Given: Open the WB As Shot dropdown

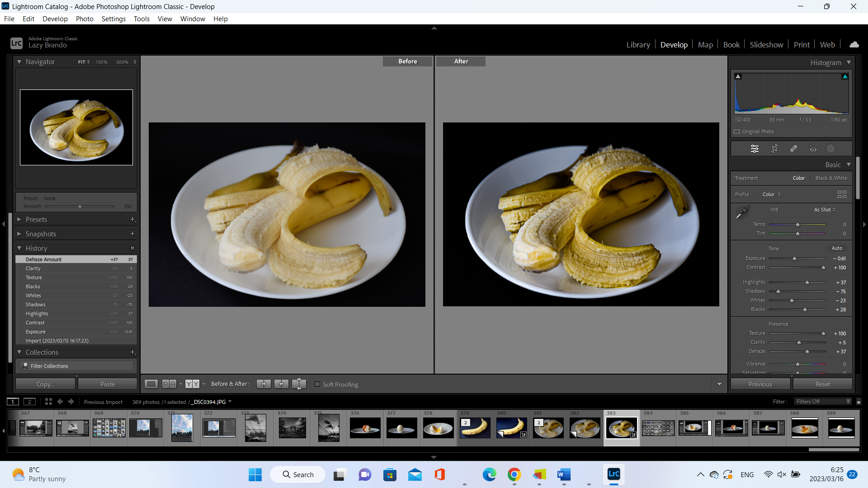Looking at the screenshot, I should pyautogui.click(x=825, y=210).
